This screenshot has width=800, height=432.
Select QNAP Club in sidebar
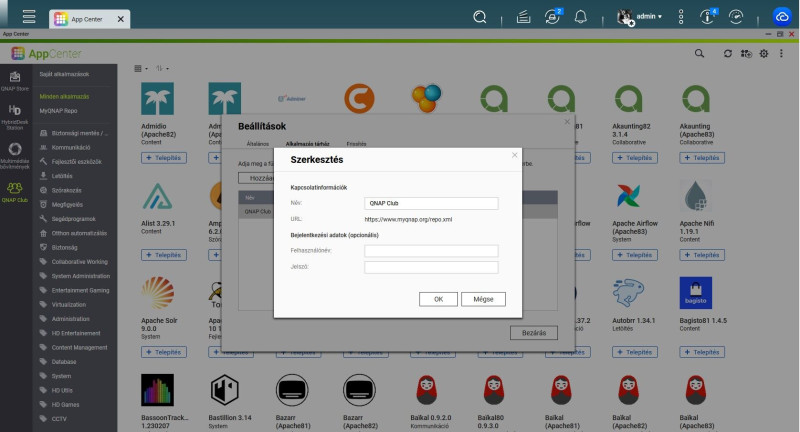point(15,192)
